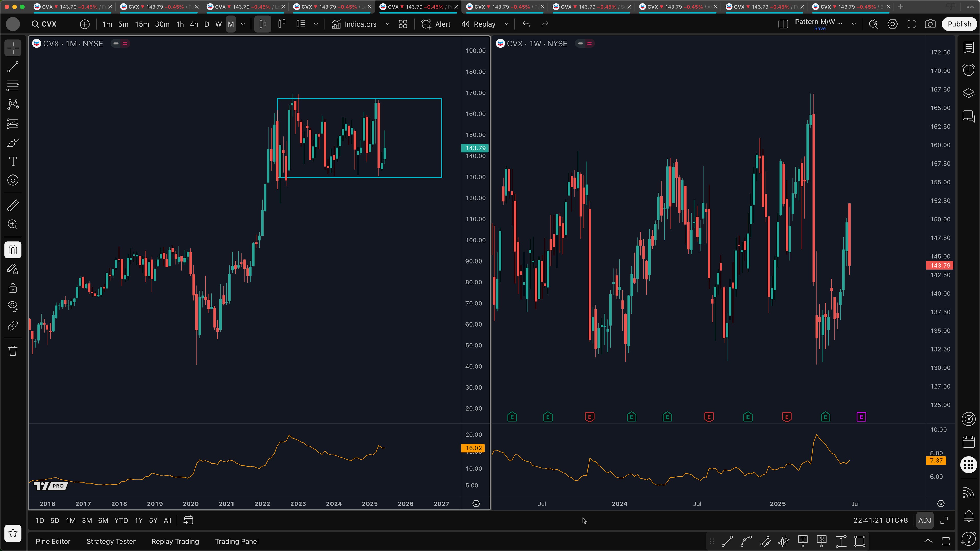Viewport: 980px width, 551px height.
Task: Toggle ADJ adjusted data
Action: [925, 520]
